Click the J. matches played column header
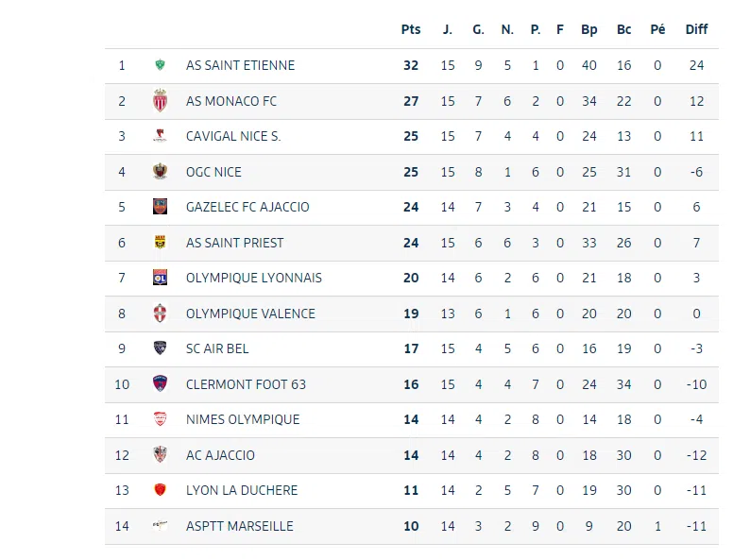The image size is (733, 560). (x=448, y=29)
